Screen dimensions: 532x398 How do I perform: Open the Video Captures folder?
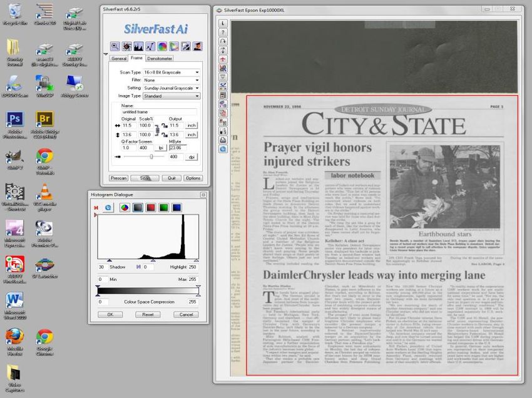(x=15, y=379)
